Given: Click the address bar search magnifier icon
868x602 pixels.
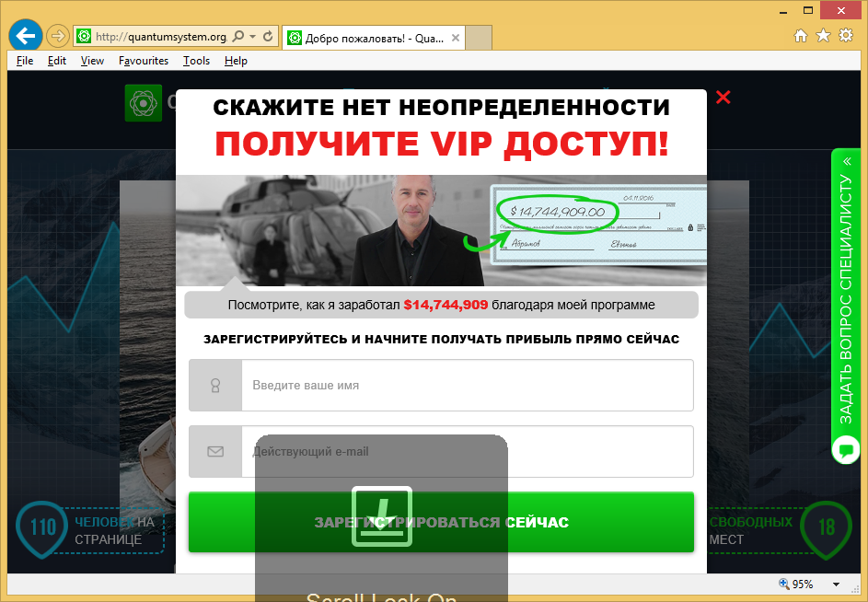Looking at the screenshot, I should (238, 37).
